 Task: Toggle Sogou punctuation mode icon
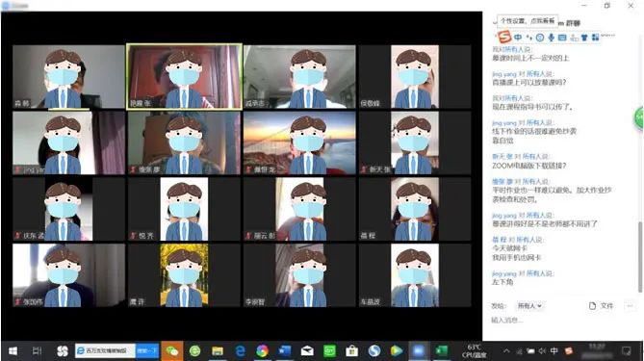(529, 38)
